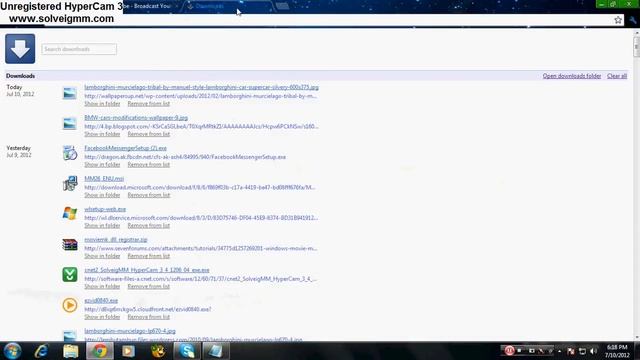Viewport: 640px width, 360px height.
Task: Click the WinRAR archive icon for moviemk zip
Action: [70, 244]
